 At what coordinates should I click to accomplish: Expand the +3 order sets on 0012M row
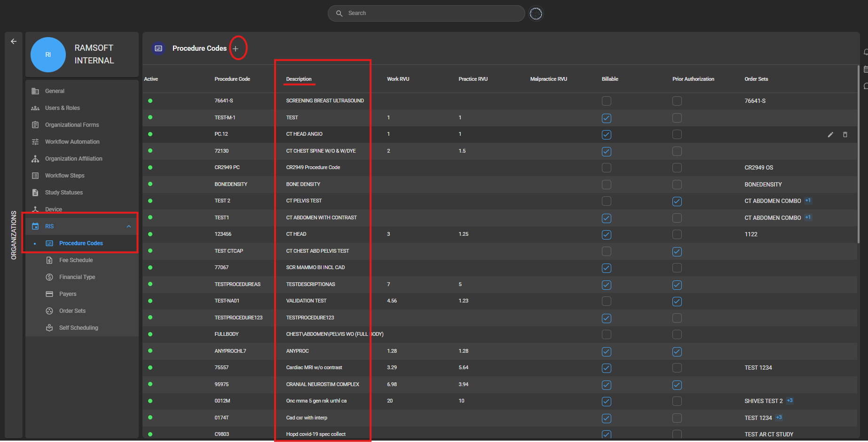click(x=790, y=401)
